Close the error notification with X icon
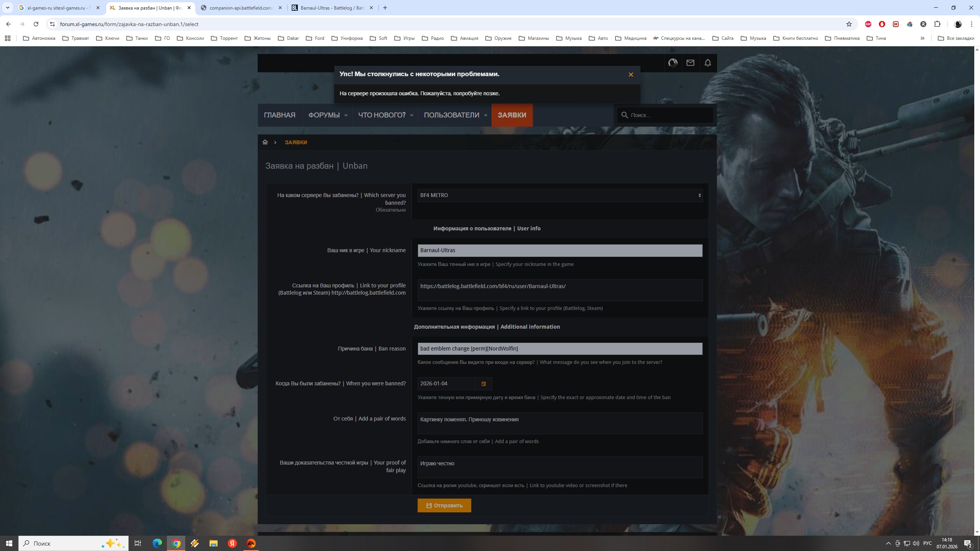 pos(631,75)
